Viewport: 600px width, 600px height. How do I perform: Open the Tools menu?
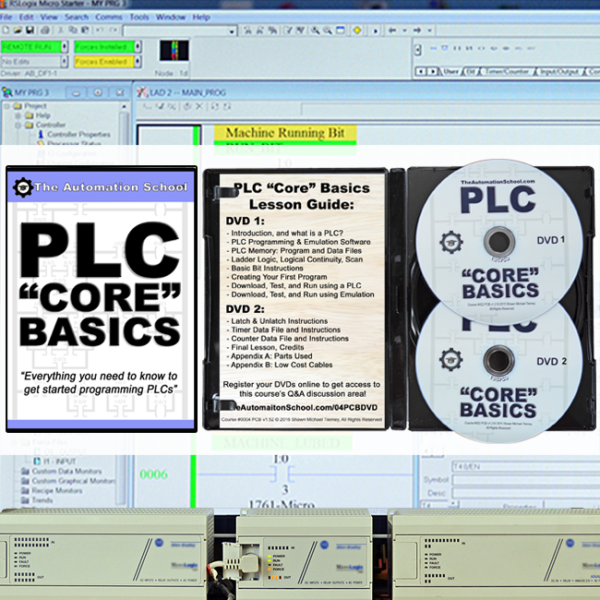coord(139,17)
